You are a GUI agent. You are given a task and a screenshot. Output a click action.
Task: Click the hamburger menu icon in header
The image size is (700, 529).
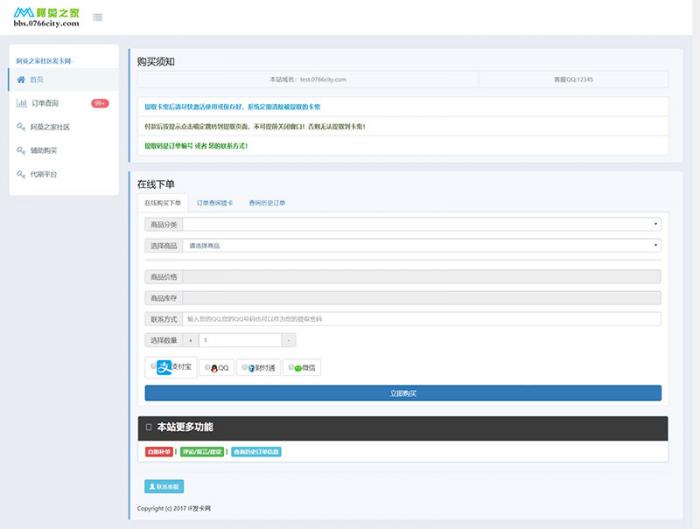pos(97,17)
